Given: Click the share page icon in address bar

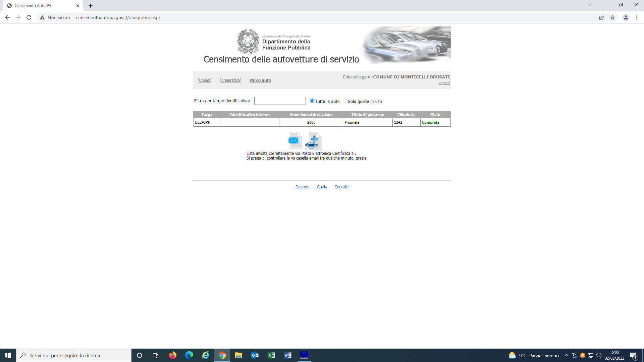Looking at the screenshot, I should [602, 17].
